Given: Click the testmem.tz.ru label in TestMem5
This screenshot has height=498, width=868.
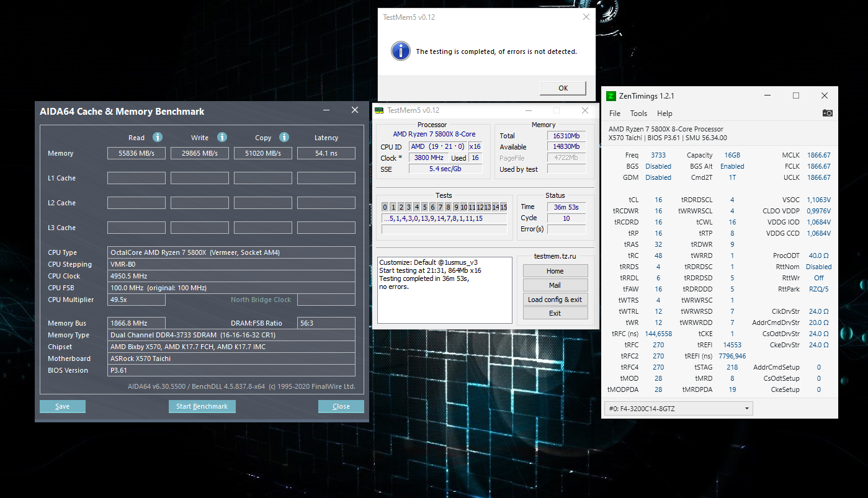Looking at the screenshot, I should coord(555,256).
